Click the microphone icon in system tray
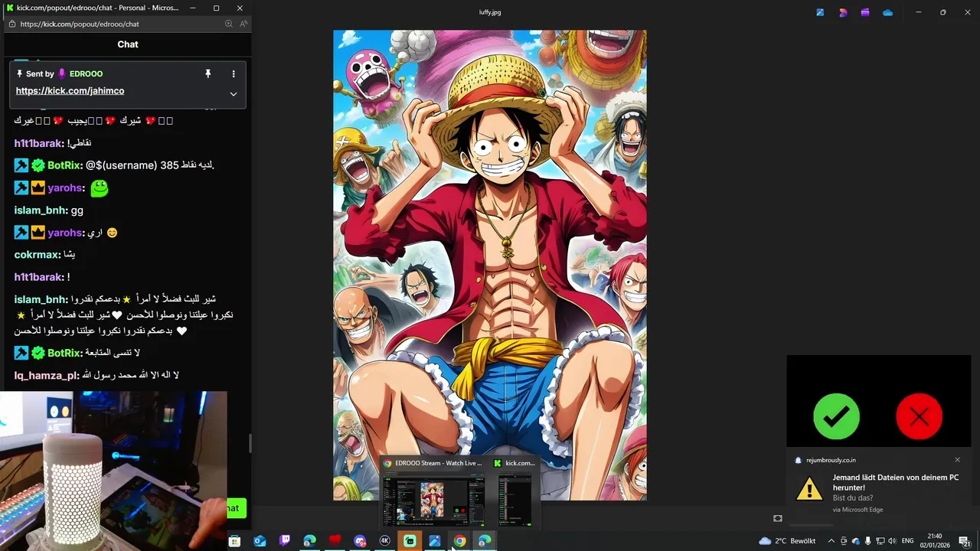 click(868, 541)
